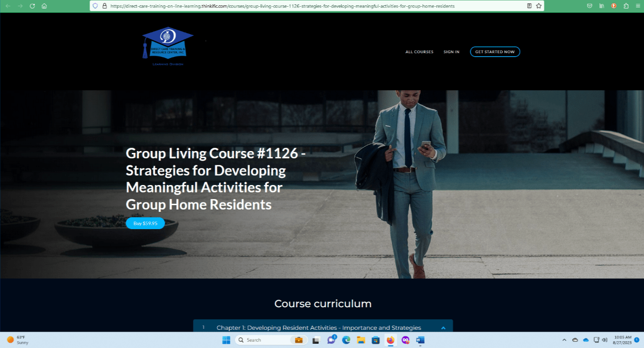Open the volume control in system tray
Image resolution: width=644 pixels, height=348 pixels.
(x=605, y=340)
